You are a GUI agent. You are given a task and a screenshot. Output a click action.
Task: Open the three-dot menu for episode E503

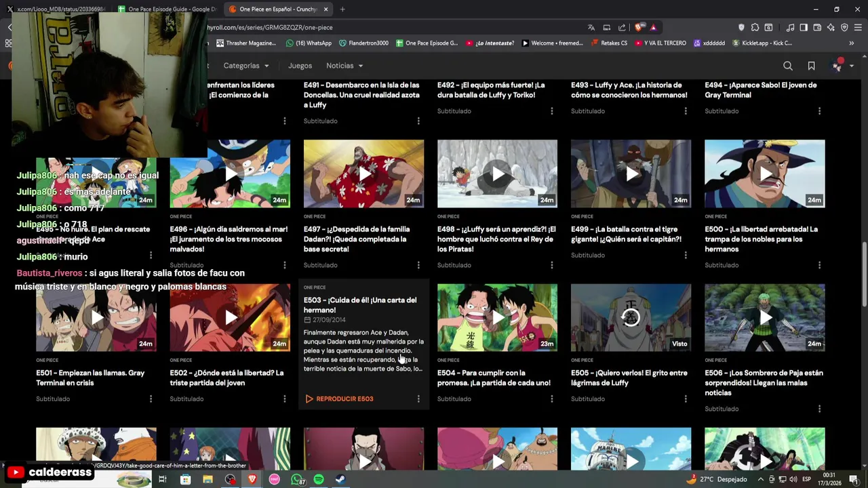(x=418, y=399)
